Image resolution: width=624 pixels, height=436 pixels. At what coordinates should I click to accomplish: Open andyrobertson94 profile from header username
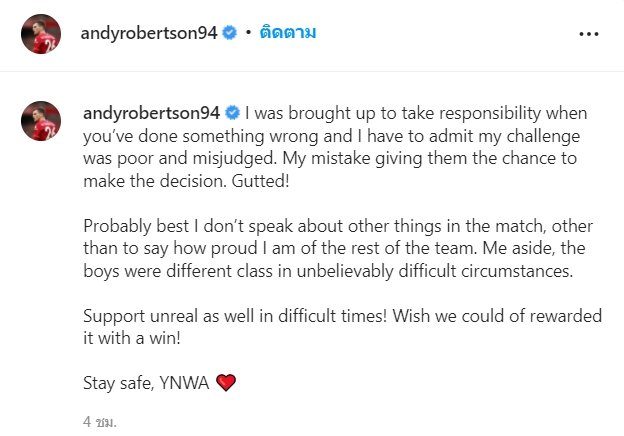coord(150,33)
